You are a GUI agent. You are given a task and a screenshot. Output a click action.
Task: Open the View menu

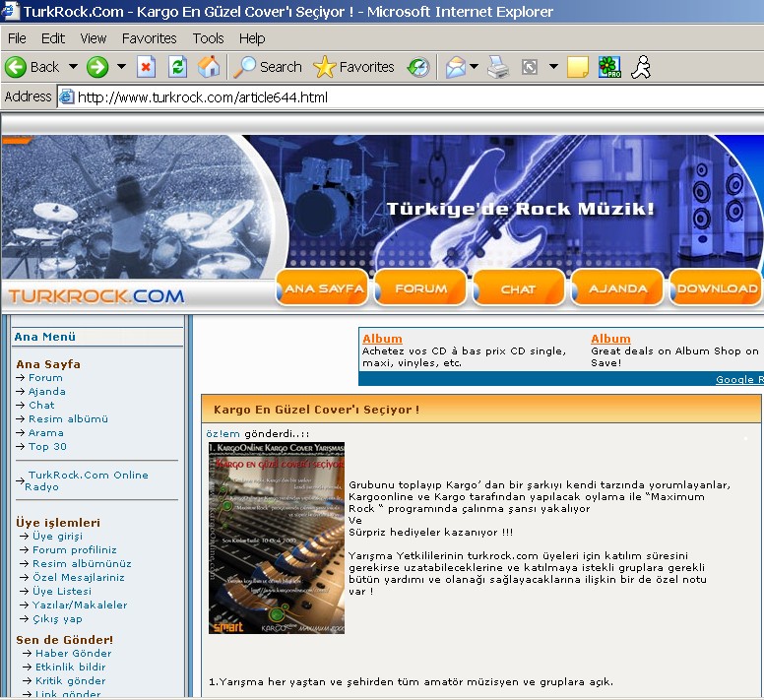[94, 38]
